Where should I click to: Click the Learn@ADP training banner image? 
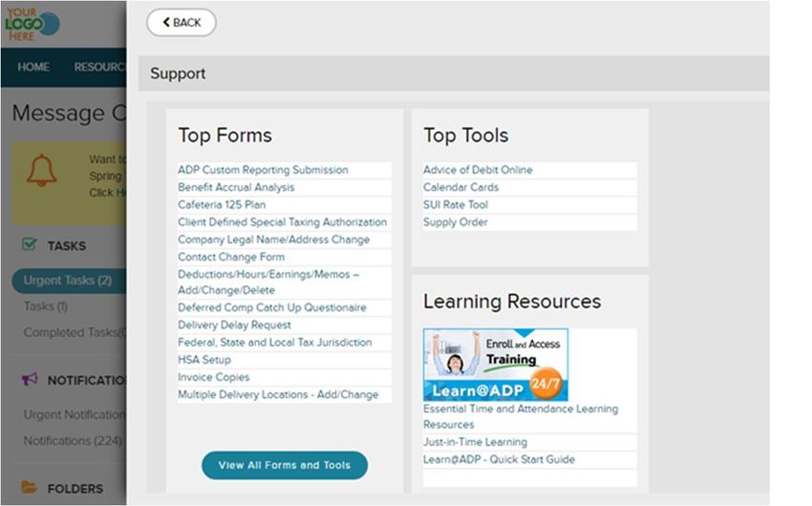point(496,365)
